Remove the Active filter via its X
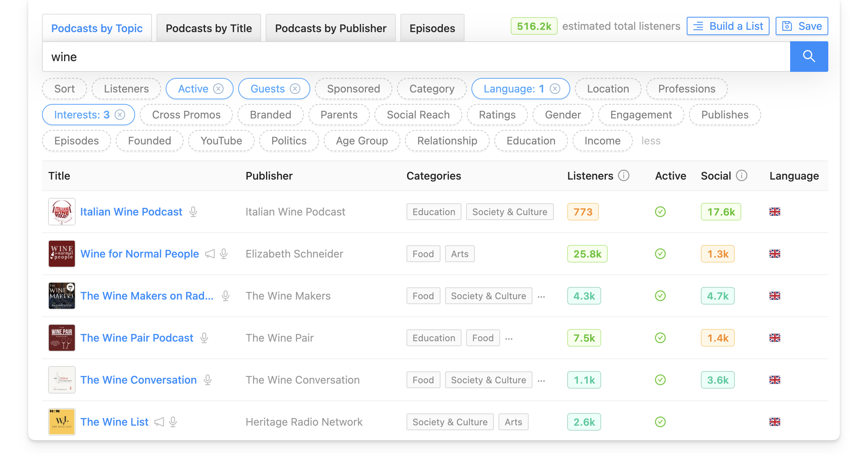 pyautogui.click(x=218, y=89)
